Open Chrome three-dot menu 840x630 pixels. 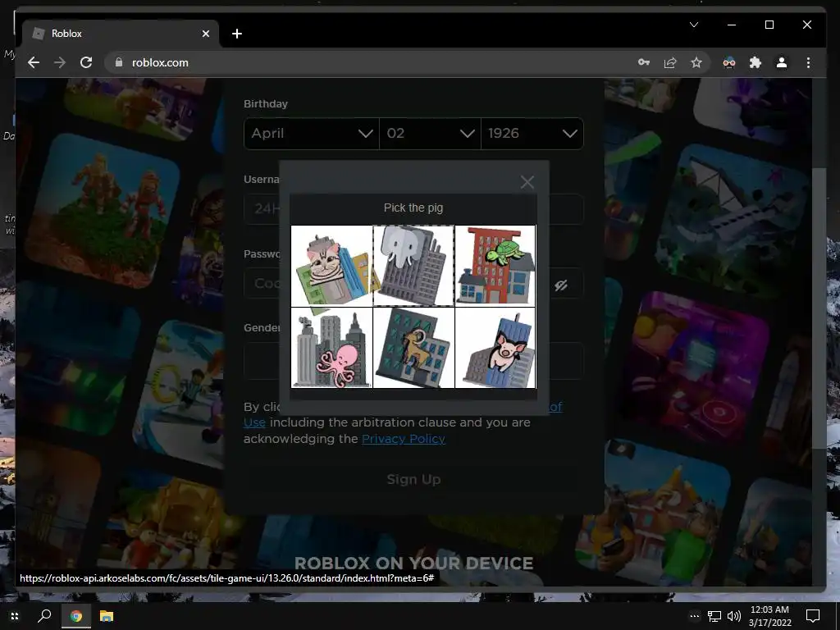[808, 62]
